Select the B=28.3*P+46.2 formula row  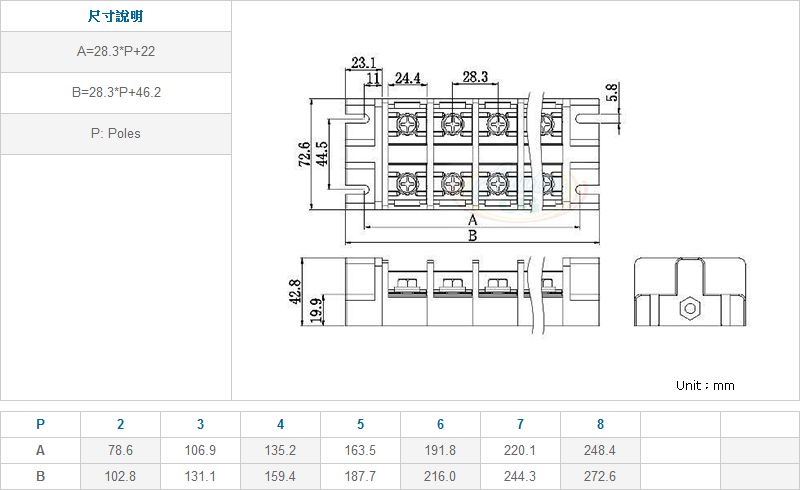[115, 92]
